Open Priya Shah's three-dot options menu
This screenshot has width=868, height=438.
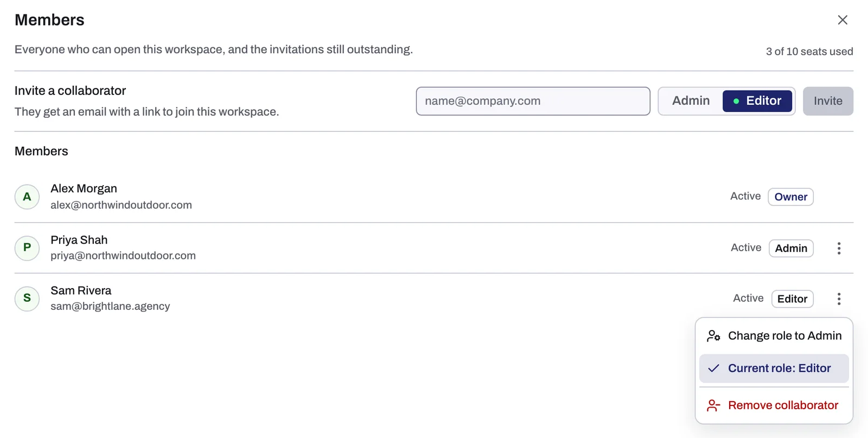(839, 248)
